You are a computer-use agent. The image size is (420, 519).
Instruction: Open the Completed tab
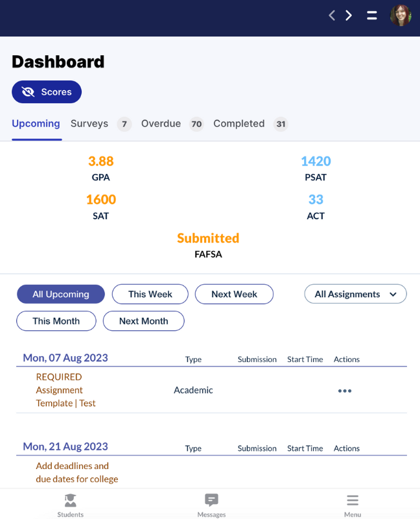pos(239,124)
